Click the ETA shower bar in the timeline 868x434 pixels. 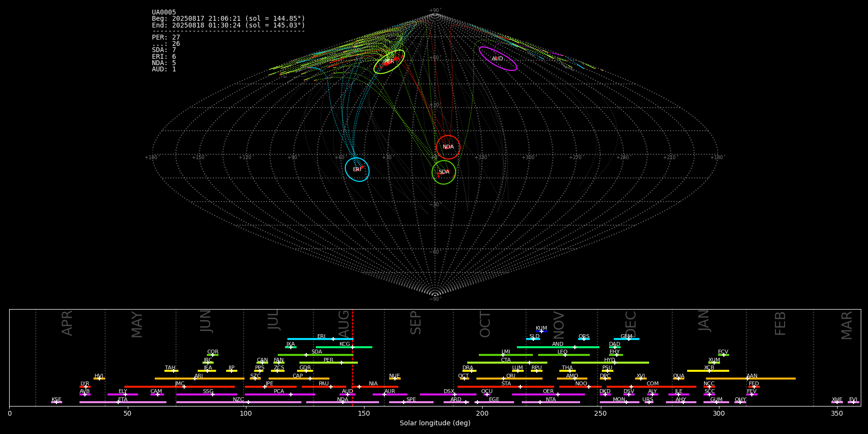pos(123,402)
